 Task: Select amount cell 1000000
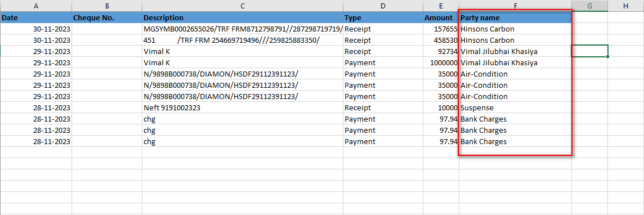click(x=441, y=63)
